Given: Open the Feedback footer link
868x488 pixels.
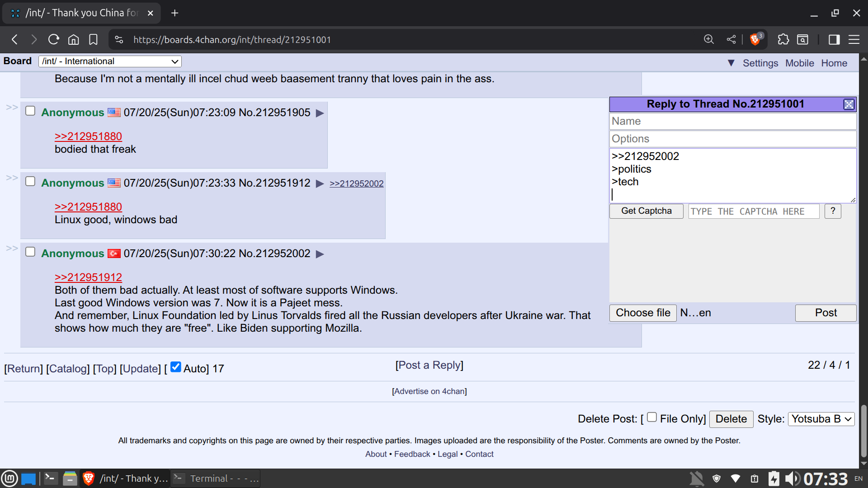Looking at the screenshot, I should [x=412, y=454].
